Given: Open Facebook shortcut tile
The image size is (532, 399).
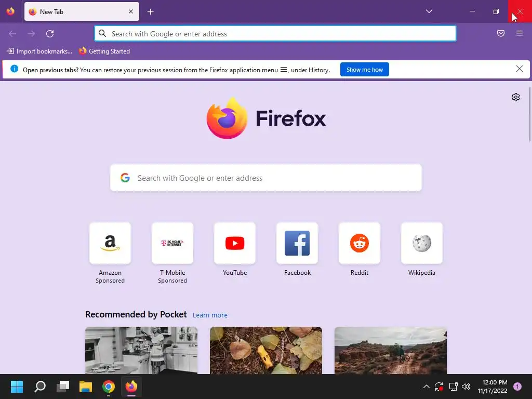Looking at the screenshot, I should 297,243.
